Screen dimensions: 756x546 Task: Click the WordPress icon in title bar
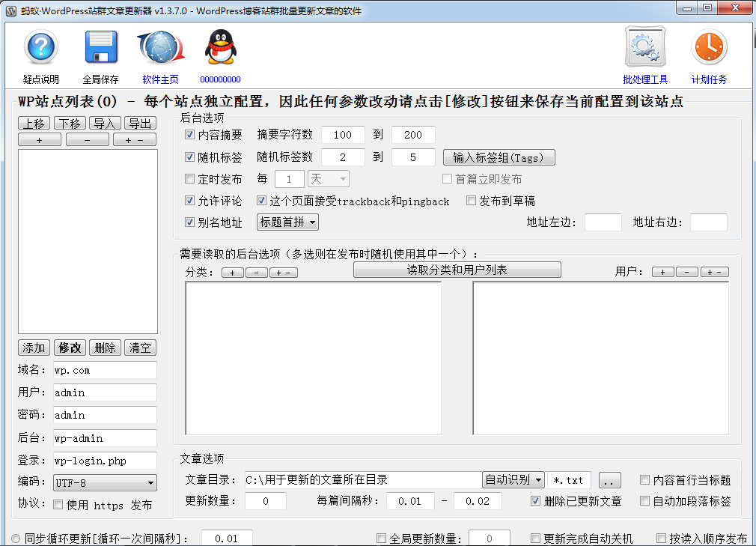(x=11, y=10)
